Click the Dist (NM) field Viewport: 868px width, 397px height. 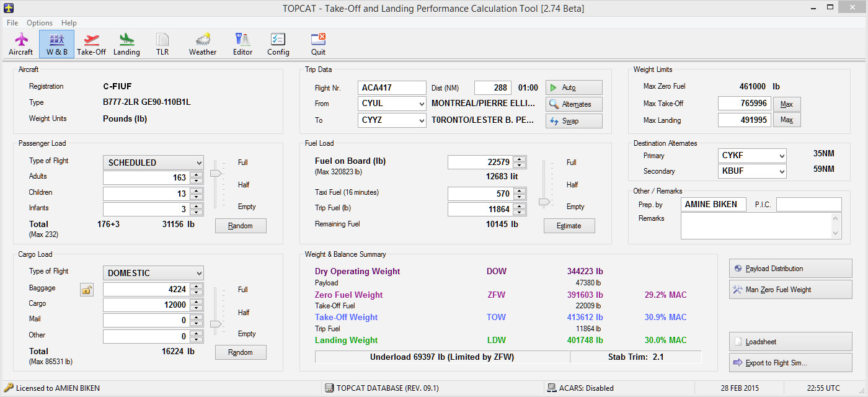(492, 88)
